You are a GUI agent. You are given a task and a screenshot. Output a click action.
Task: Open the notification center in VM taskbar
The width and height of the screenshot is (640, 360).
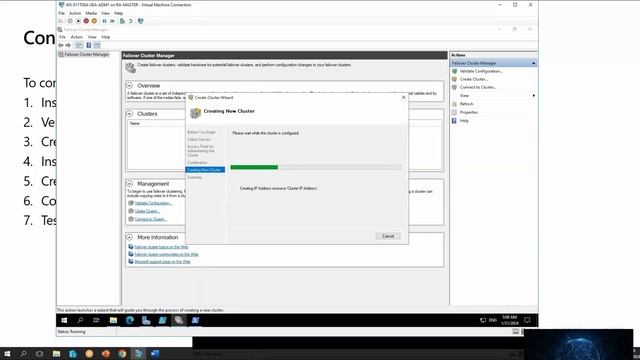[x=527, y=320]
